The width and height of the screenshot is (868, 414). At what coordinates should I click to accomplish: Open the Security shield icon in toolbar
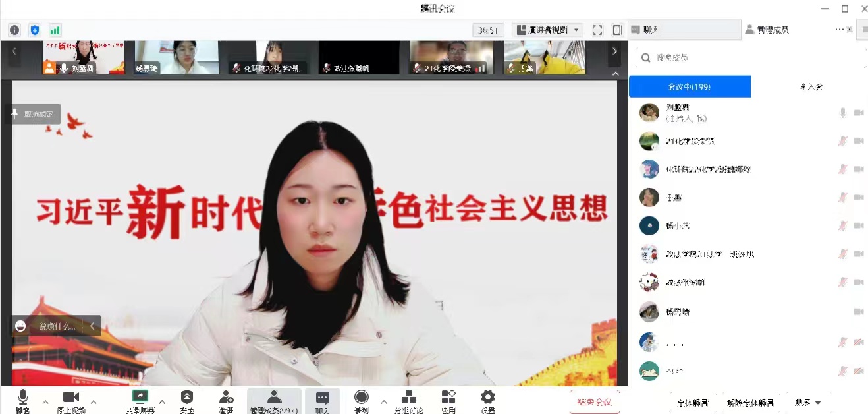click(187, 398)
